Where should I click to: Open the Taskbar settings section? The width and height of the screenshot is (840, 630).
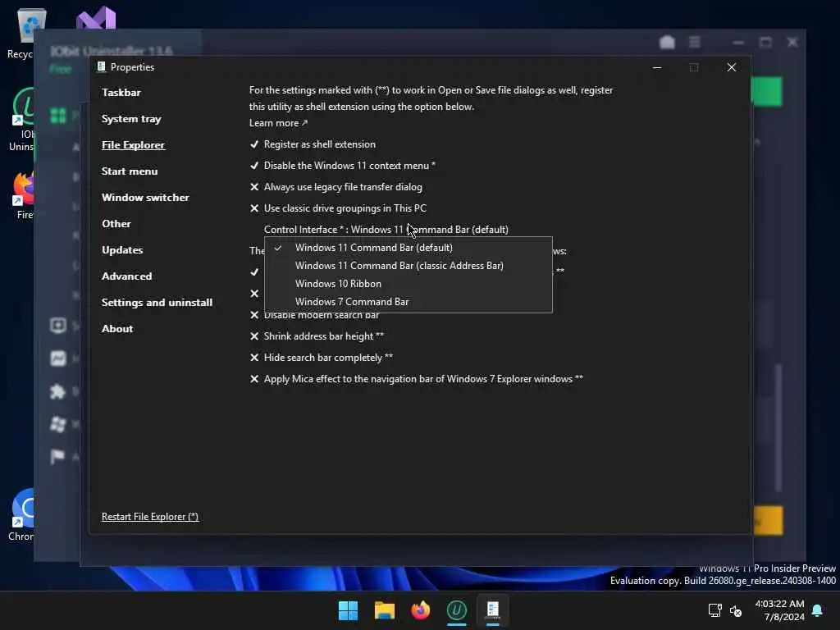[121, 92]
